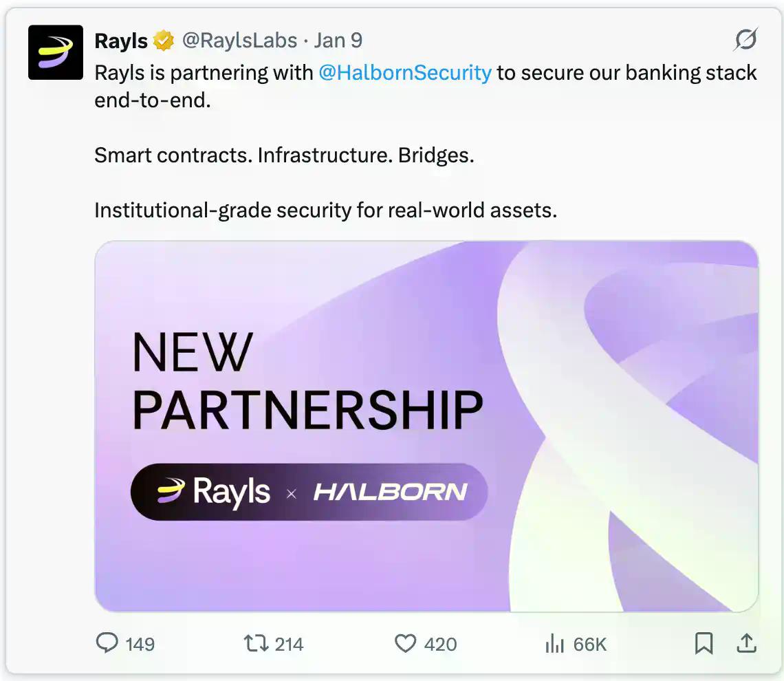Screen dimensions: 784x681
Task: Repost using the retweet arrows icon
Action: (257, 643)
